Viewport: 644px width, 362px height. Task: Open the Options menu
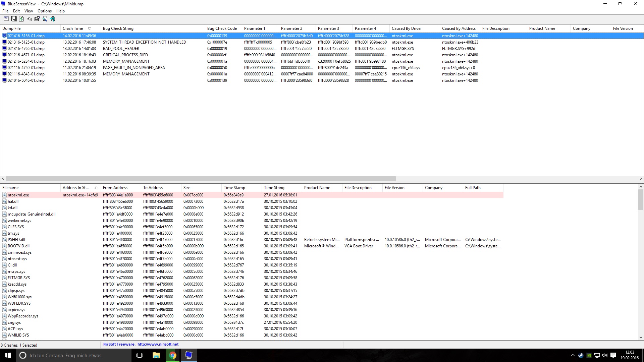[x=44, y=11]
